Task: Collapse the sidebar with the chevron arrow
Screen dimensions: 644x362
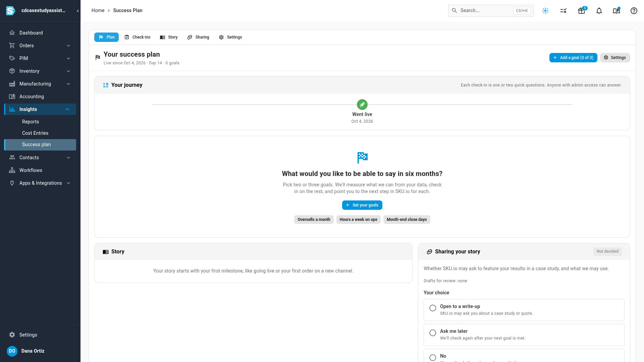Action: (78, 11)
